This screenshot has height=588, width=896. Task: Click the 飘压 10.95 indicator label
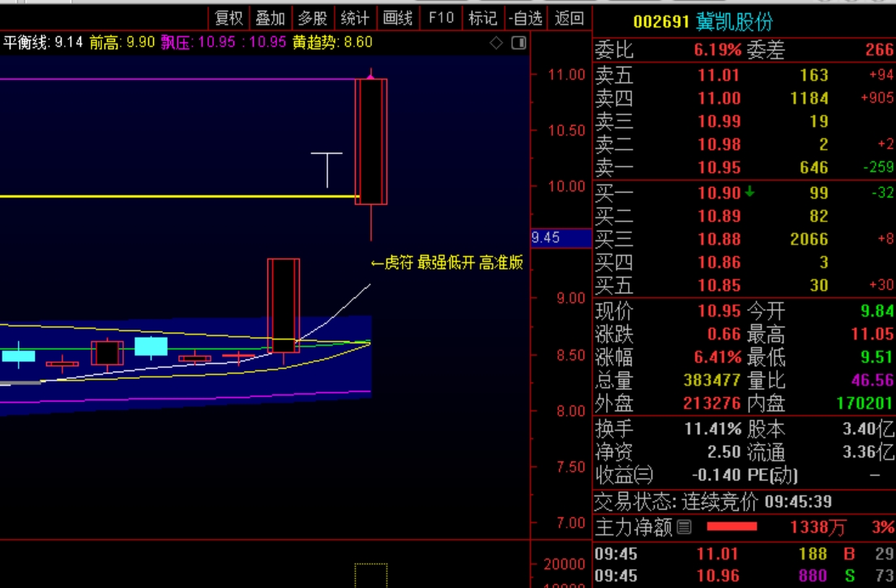[x=224, y=42]
